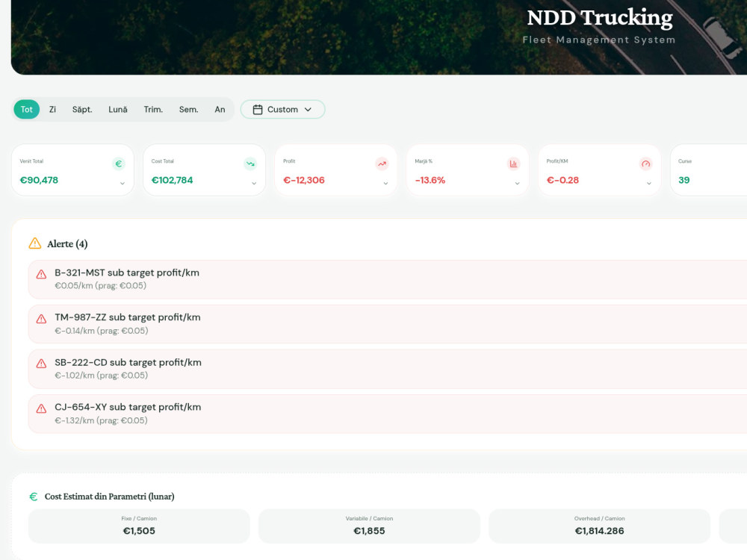747x560 pixels.
Task: Click the €102,784 cost value
Action: 172,181
